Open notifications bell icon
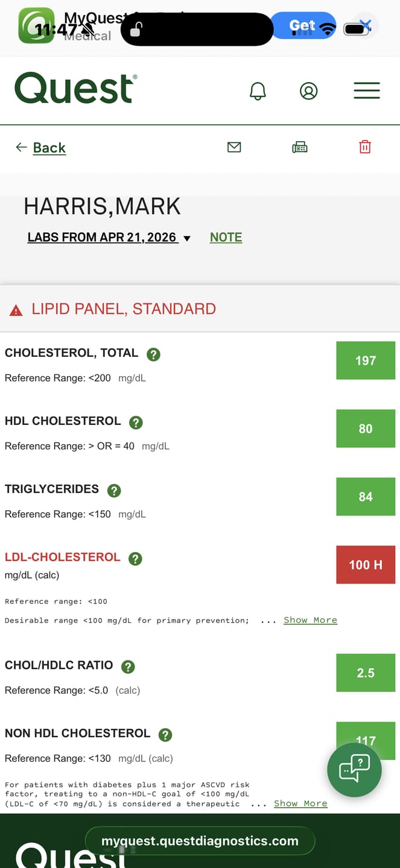This screenshot has width=400, height=868. tap(258, 91)
